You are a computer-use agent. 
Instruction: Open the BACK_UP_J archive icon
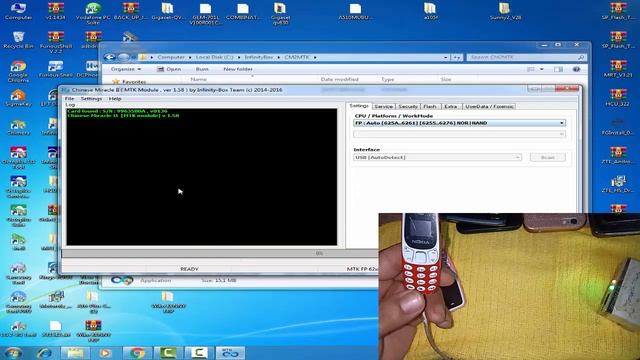(131, 11)
